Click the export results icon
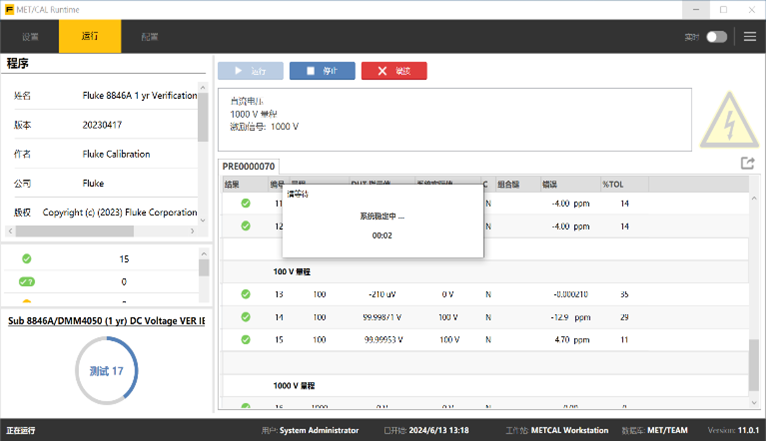The height and width of the screenshot is (441, 766). click(x=747, y=163)
